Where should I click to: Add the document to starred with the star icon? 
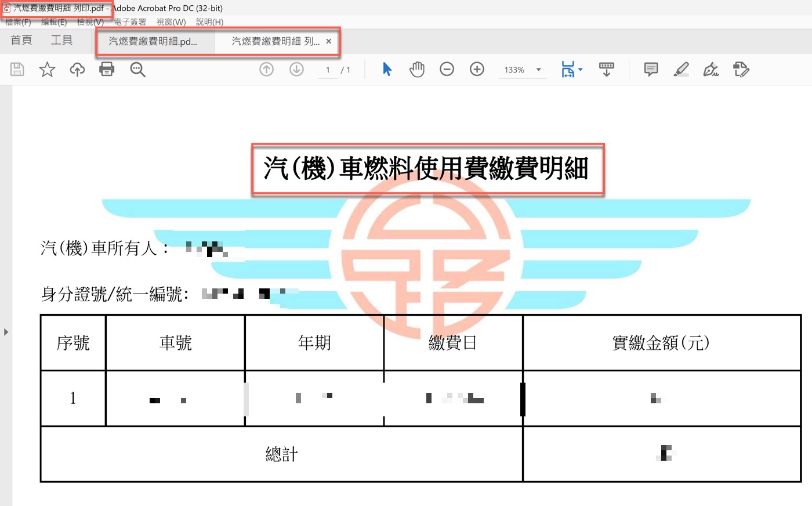pos(47,70)
